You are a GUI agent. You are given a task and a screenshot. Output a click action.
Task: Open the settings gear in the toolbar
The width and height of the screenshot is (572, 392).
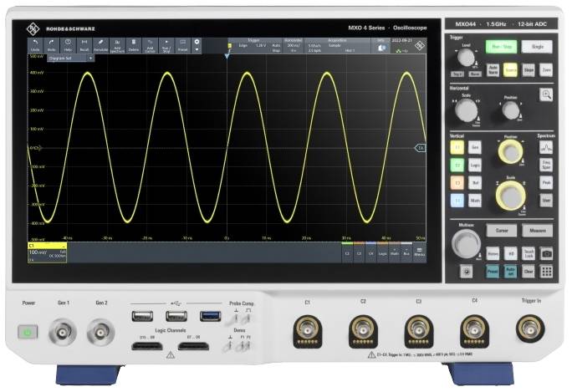[x=197, y=40]
